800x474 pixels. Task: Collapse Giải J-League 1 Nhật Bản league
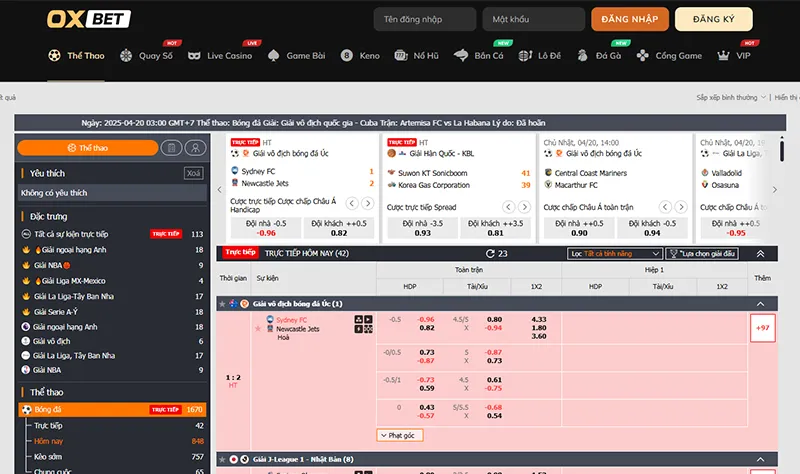(x=760, y=460)
